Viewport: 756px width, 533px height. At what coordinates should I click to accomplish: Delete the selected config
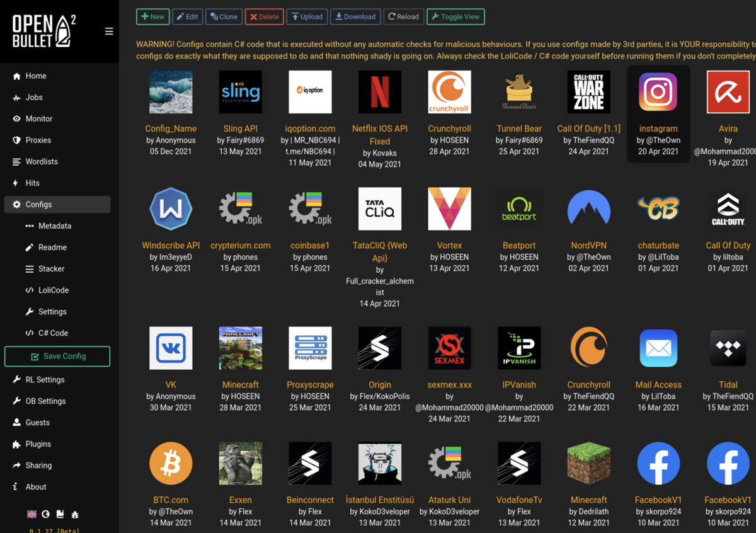tap(265, 16)
